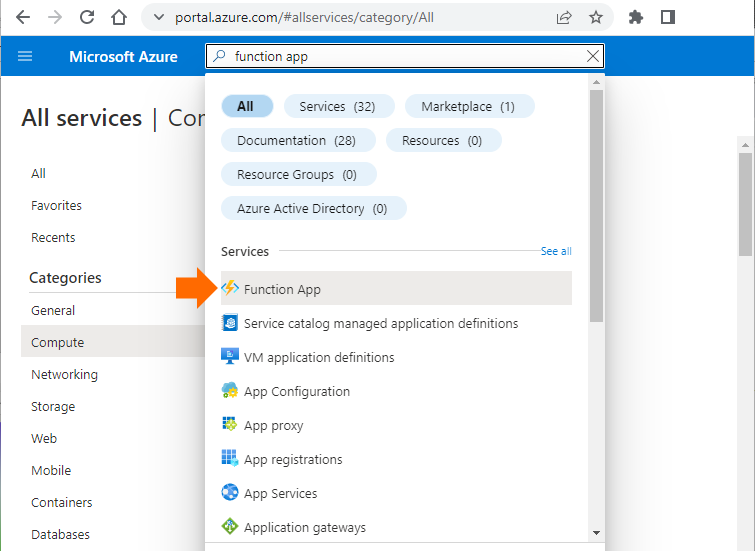Select All in the left sidebar
This screenshot has width=755, height=551.
[38, 173]
